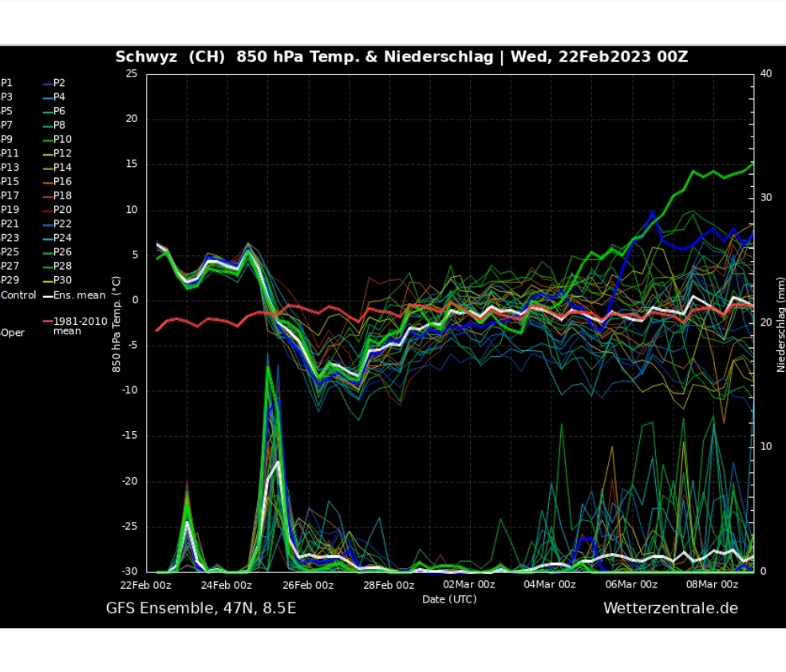This screenshot has width=786, height=672.
Task: Click the Oper label in legend
Action: click(x=12, y=333)
